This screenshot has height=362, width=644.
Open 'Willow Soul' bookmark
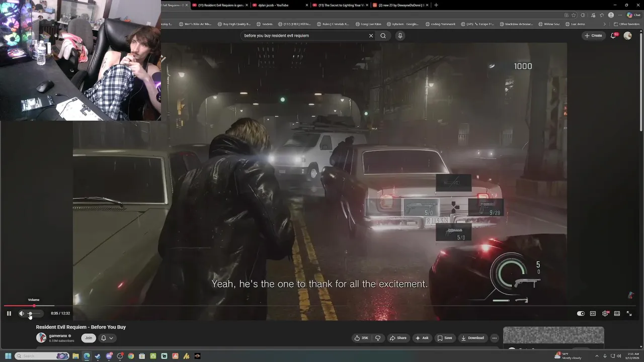point(548,24)
